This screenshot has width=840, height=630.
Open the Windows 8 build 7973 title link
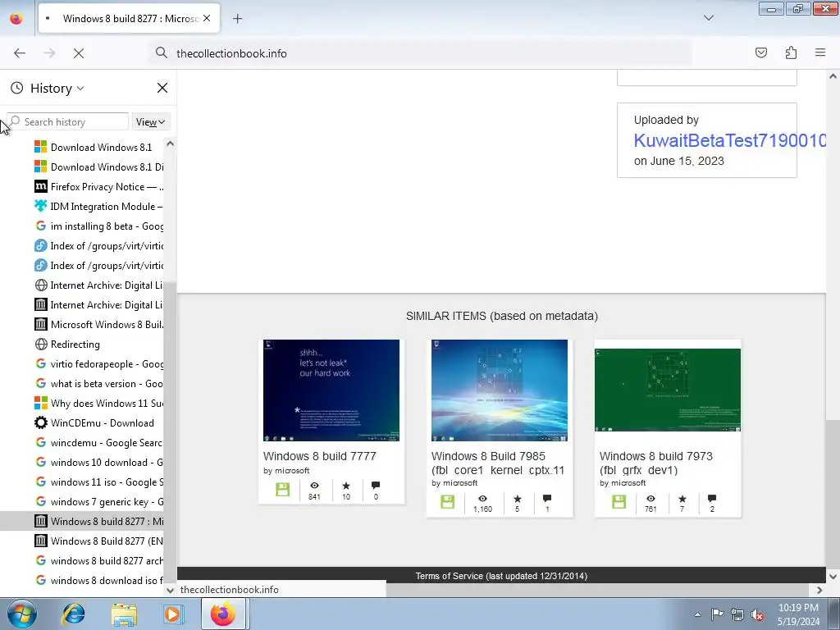(656, 463)
